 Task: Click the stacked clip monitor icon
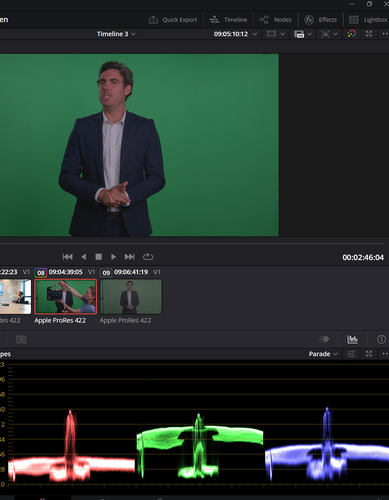click(x=299, y=34)
